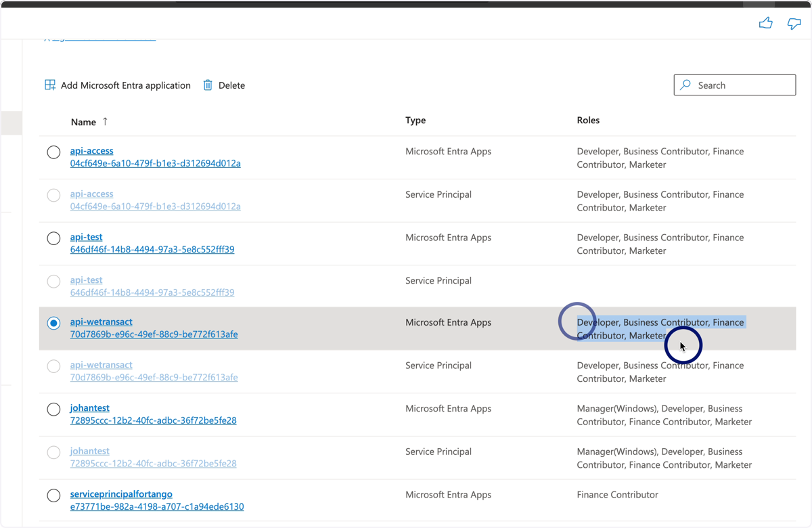Click the Name column sort arrow

tap(105, 121)
